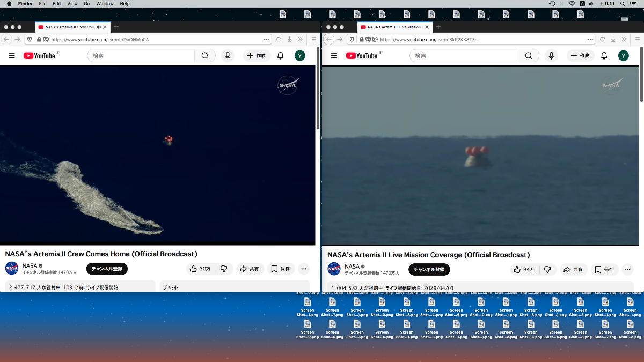644x362 pixels.
Task: Reload page in left browser window
Action: (279, 39)
